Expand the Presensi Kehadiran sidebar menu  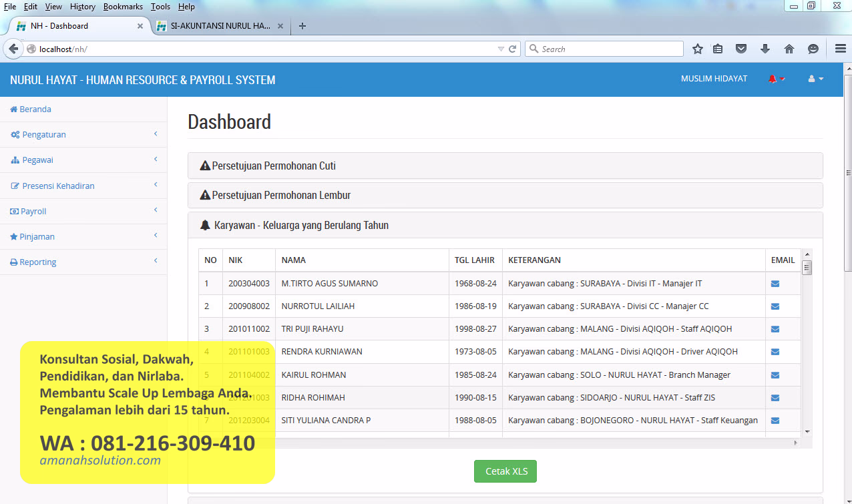[x=83, y=186]
